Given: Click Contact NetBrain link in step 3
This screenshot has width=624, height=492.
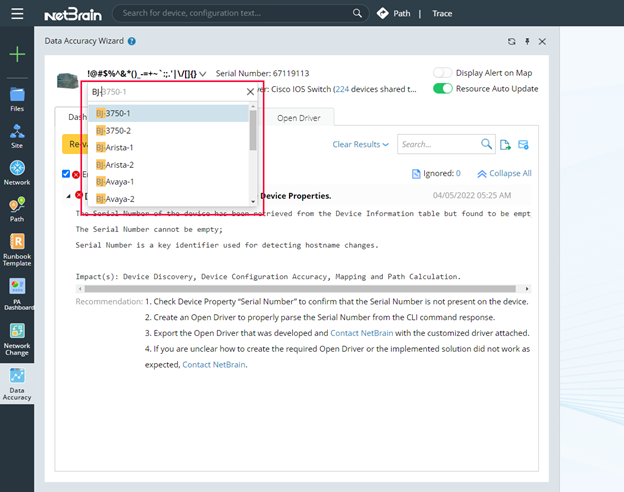Looking at the screenshot, I should pos(362,333).
